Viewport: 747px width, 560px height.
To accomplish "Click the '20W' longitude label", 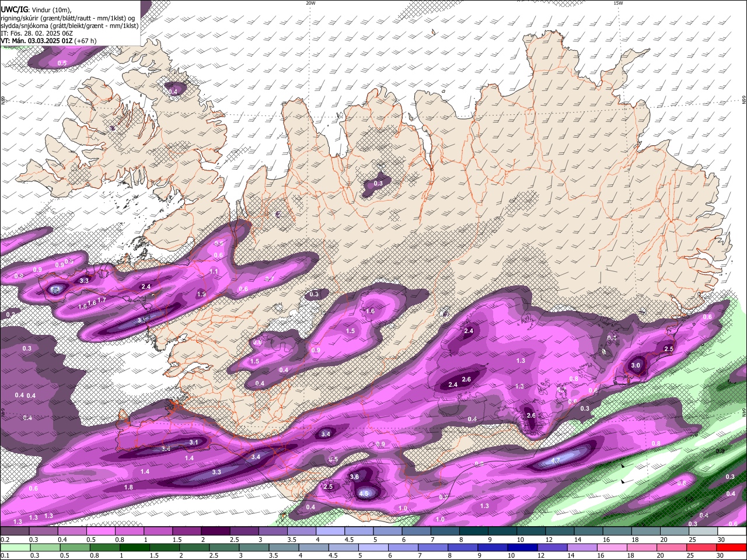I will (x=310, y=3).
